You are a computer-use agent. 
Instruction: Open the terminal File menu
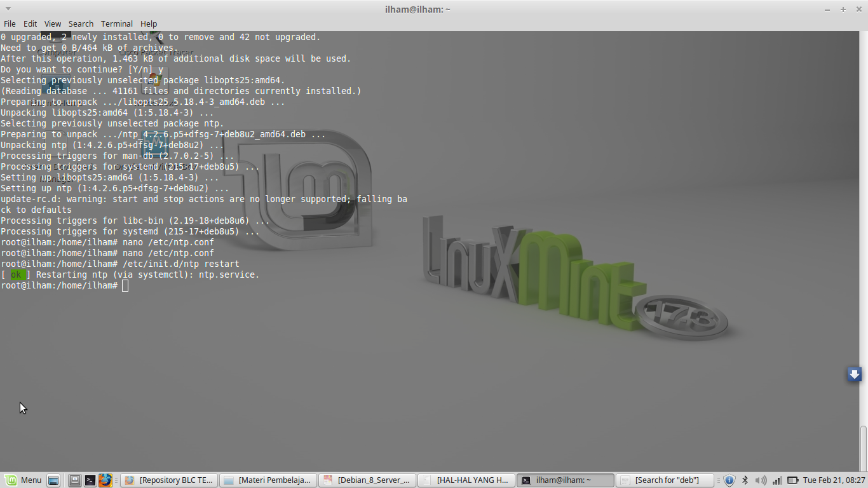(x=10, y=24)
